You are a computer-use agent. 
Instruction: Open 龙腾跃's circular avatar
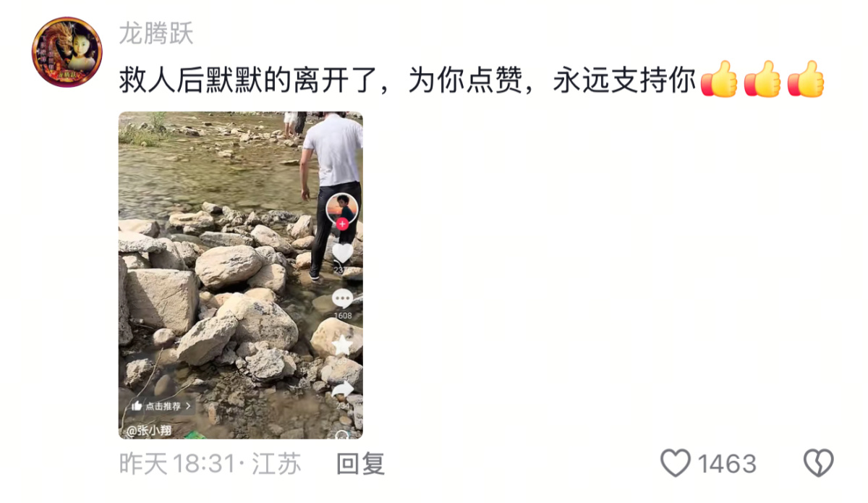tap(67, 52)
